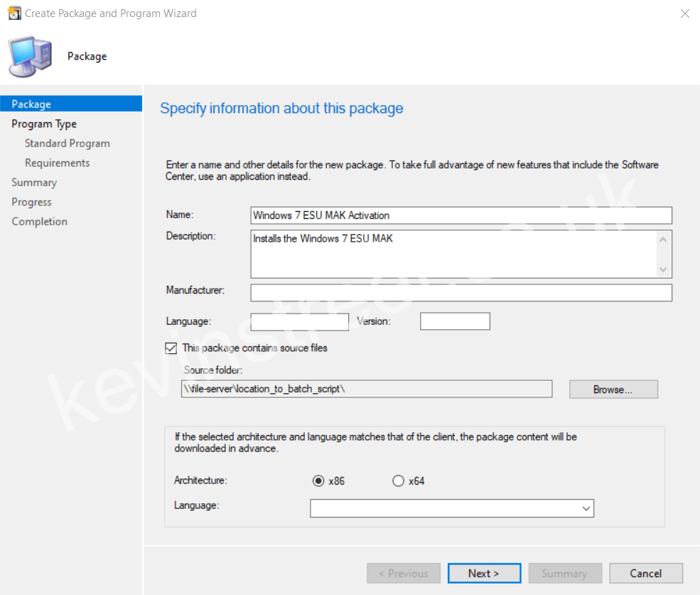Click the Create Package wizard title bar icon
The image size is (700, 595).
(x=14, y=13)
